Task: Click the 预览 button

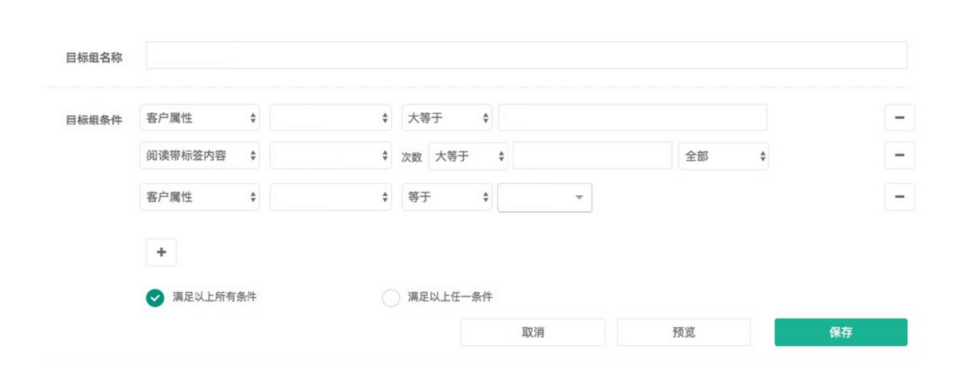Action: [x=684, y=332]
